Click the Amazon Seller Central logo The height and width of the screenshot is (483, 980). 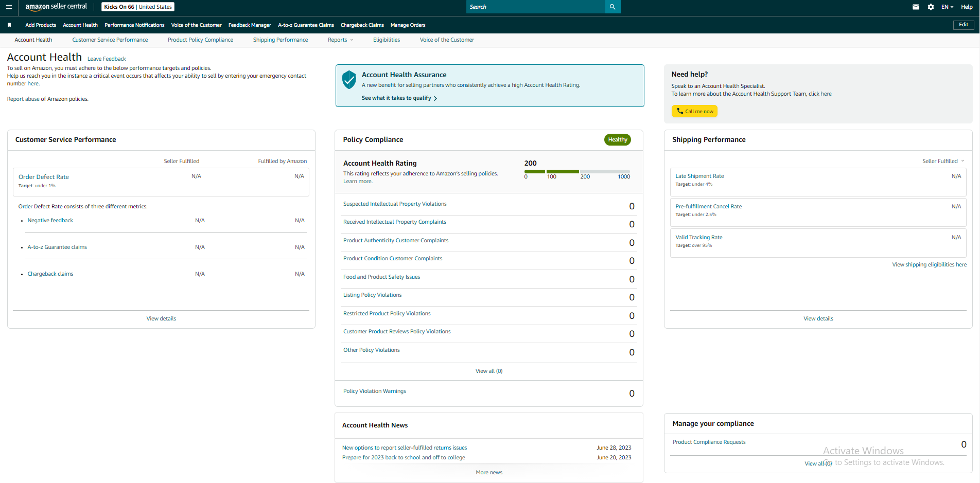click(56, 7)
